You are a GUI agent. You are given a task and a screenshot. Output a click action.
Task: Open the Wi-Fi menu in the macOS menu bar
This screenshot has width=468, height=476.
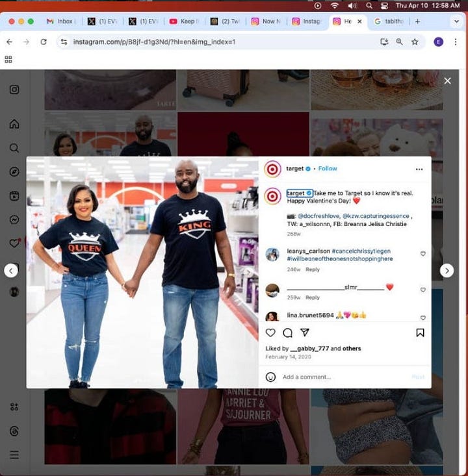pos(334,5)
